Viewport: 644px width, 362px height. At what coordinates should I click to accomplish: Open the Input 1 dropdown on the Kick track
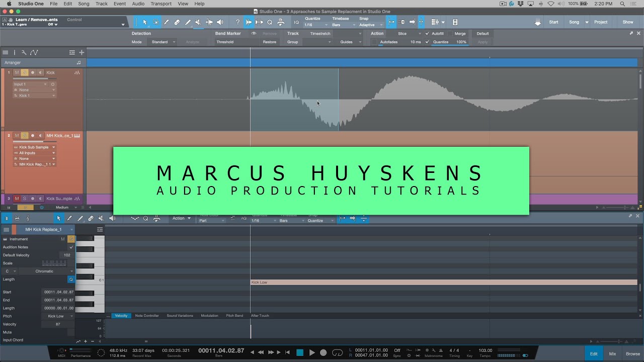(30, 84)
